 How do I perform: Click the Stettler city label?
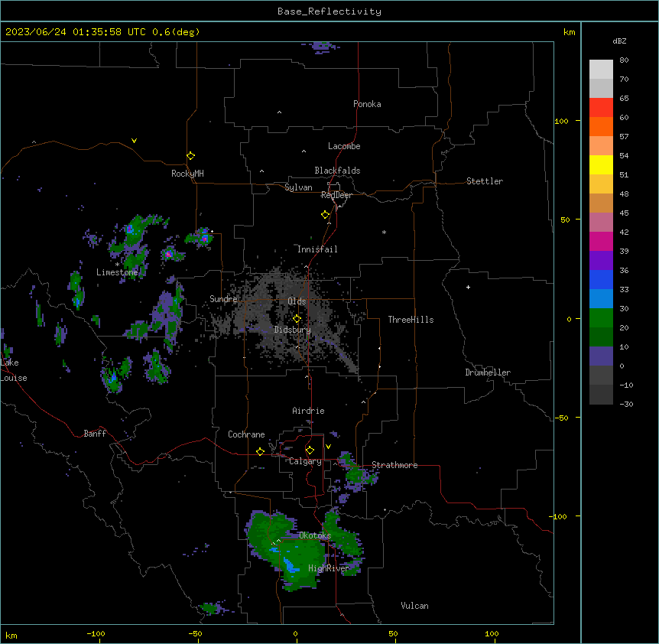(484, 181)
